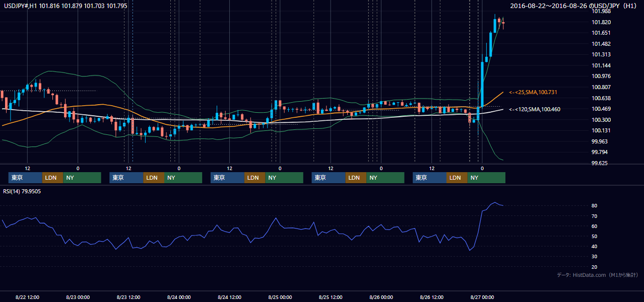Click price axis value 101.820
Viewport: 644px width, 302px height.
[x=601, y=22]
